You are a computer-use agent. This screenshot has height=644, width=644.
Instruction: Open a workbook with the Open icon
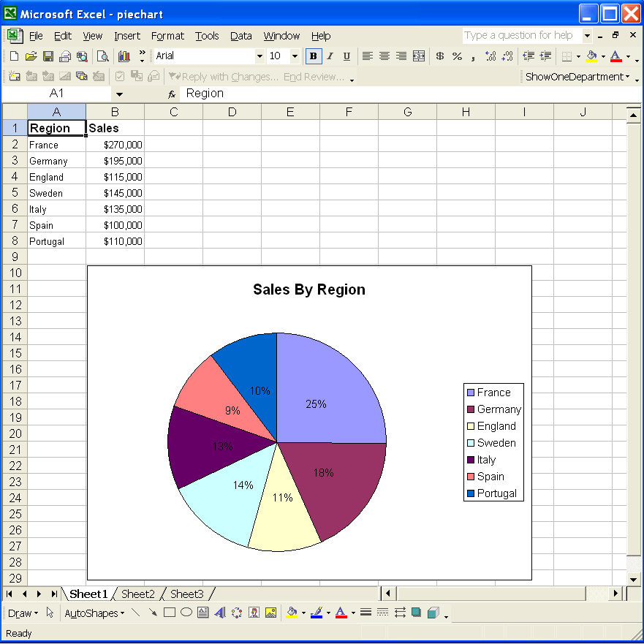pos(31,56)
